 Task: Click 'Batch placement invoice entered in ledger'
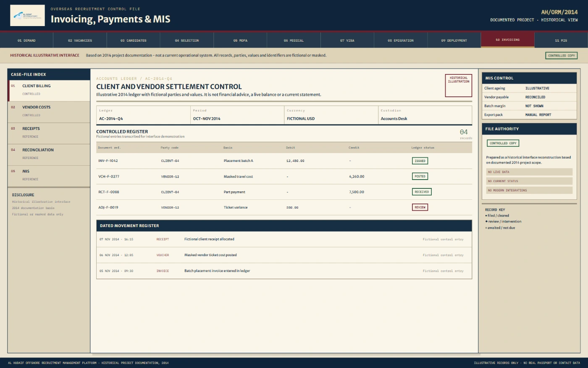[217, 271]
